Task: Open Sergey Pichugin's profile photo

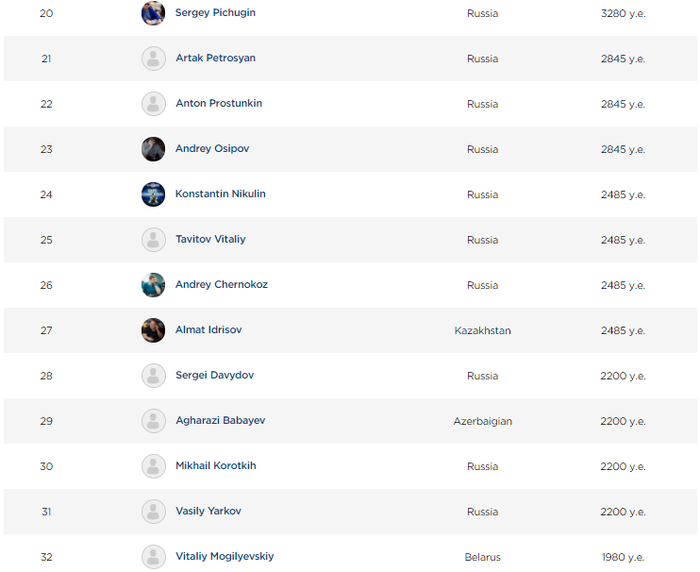Action: [x=153, y=13]
